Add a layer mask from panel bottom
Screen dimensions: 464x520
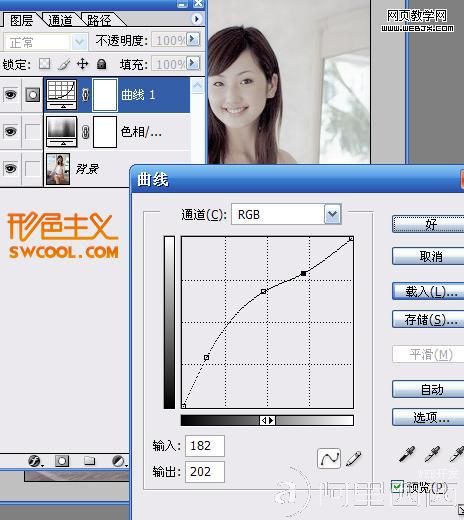coord(62,461)
